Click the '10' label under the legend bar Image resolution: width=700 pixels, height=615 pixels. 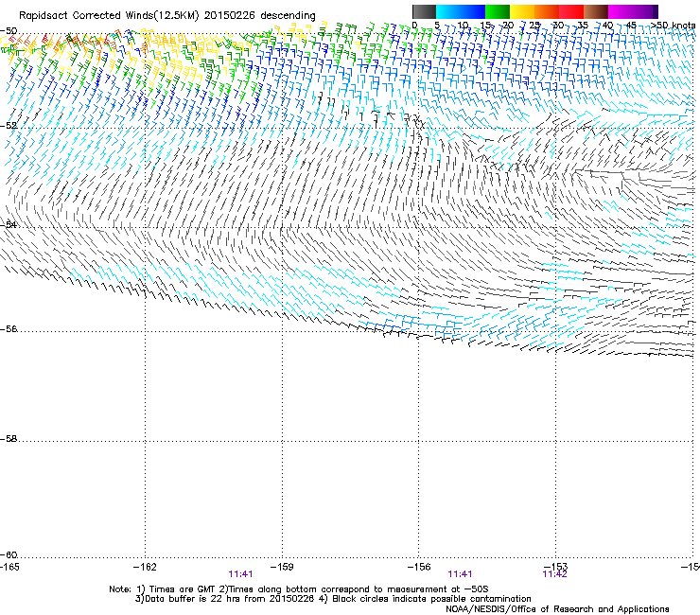click(x=463, y=25)
